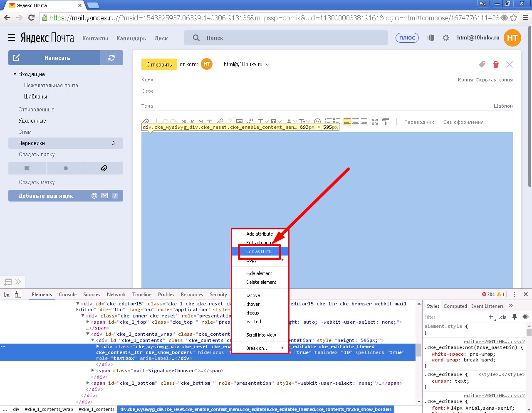Click the Поиск search field
Image resolution: width=532 pixels, height=413 pixels.
click(x=286, y=38)
